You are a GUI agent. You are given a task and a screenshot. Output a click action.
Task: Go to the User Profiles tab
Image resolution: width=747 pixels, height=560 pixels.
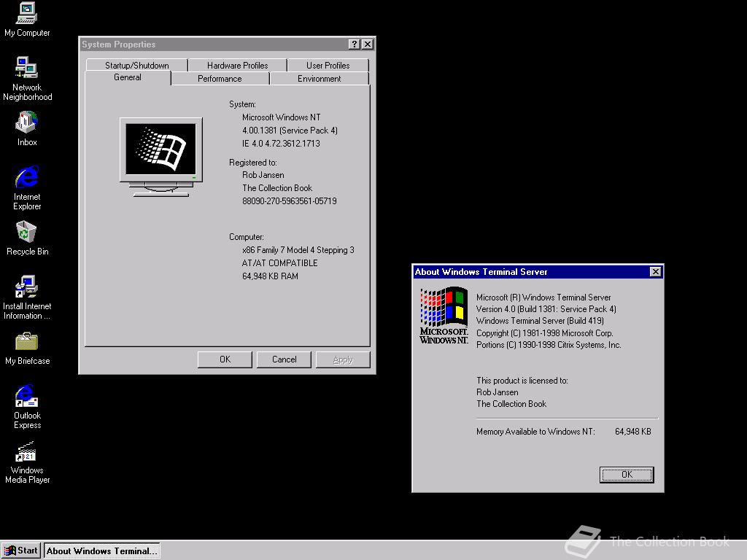tap(328, 65)
